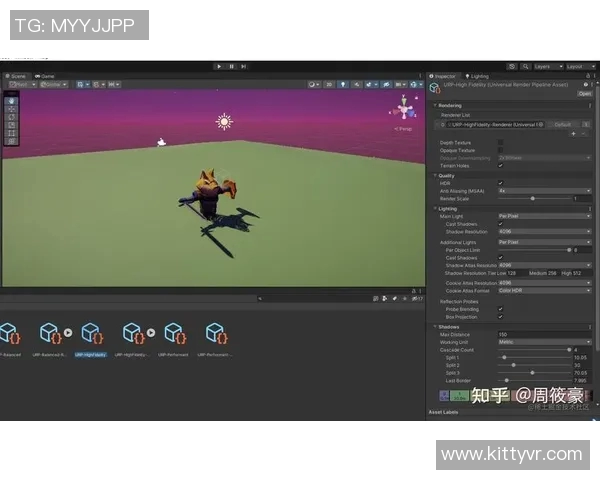This screenshot has height=480, width=600.
Task: Open the Anti Aliasing (MSAA) dropdown
Action: pyautogui.click(x=544, y=190)
